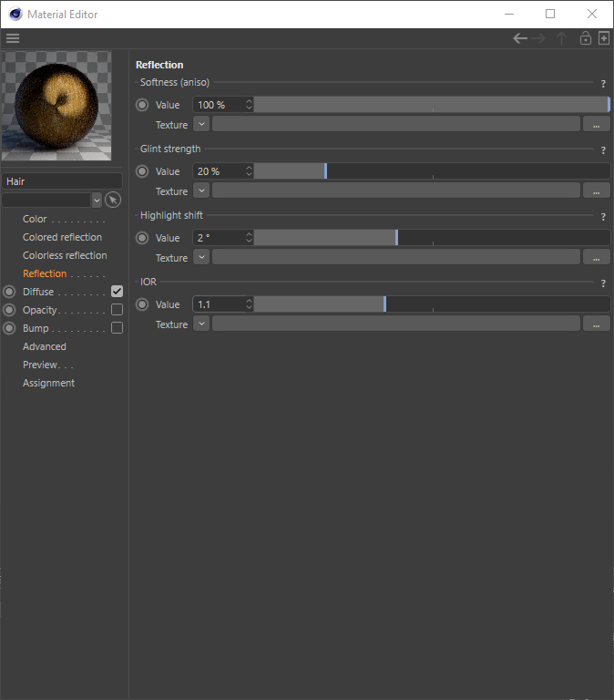Image resolution: width=614 pixels, height=700 pixels.
Task: Select the Bump channel label
Action: (x=36, y=328)
